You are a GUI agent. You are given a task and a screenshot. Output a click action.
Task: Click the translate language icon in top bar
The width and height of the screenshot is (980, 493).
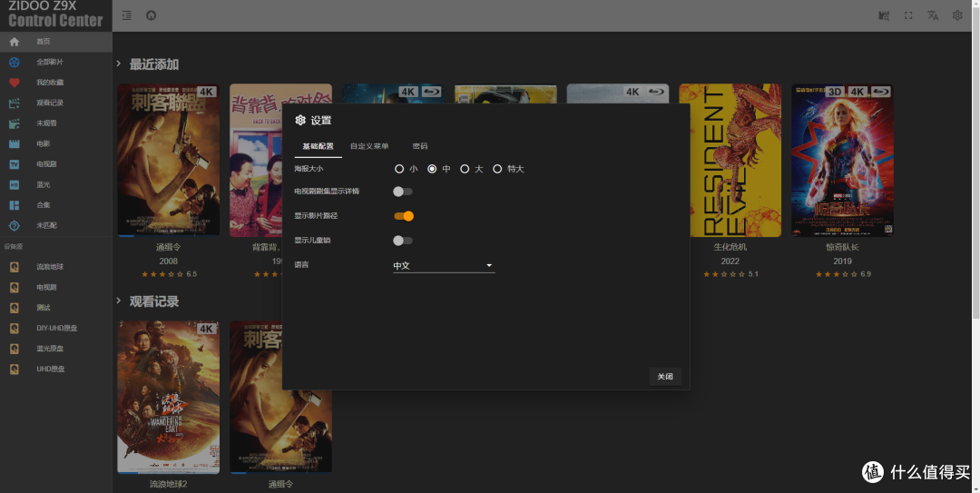click(933, 15)
